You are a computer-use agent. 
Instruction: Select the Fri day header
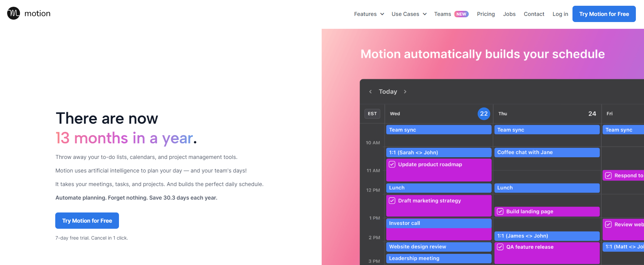pyautogui.click(x=609, y=114)
